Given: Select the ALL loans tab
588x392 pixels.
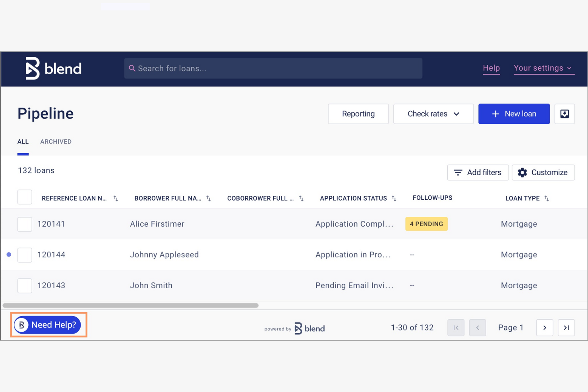Looking at the screenshot, I should pyautogui.click(x=23, y=141).
